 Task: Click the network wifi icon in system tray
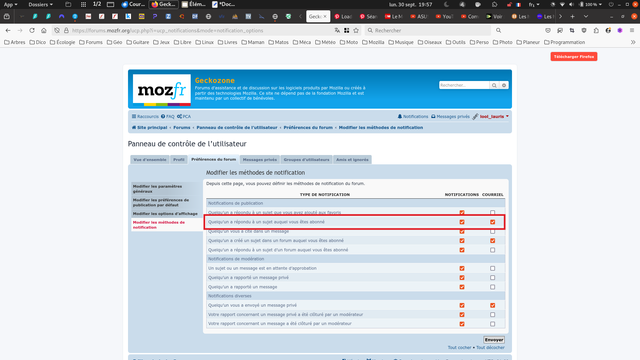[562, 4]
